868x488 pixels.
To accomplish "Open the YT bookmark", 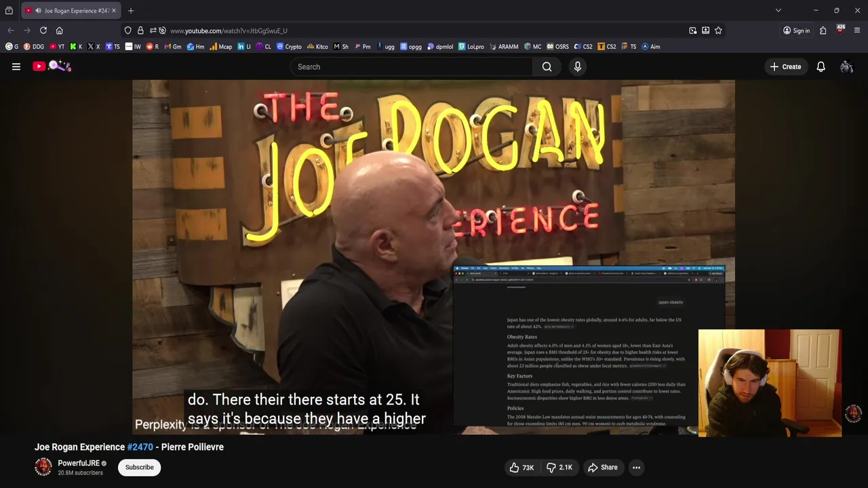I will (x=57, y=47).
